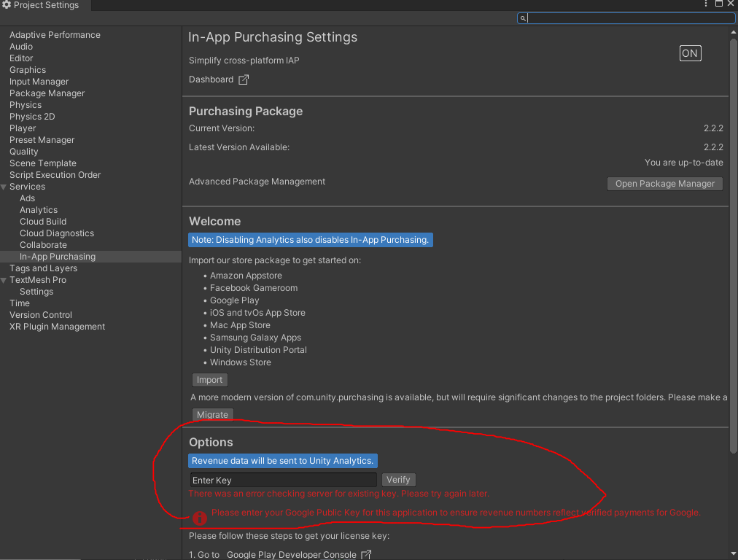The image size is (738, 560).
Task: Click the Migrate button
Action: tap(212, 415)
